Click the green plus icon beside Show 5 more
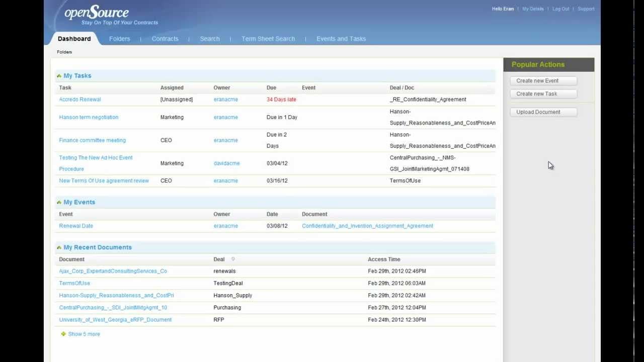Screen dimensions: 644x362 (x=63, y=334)
